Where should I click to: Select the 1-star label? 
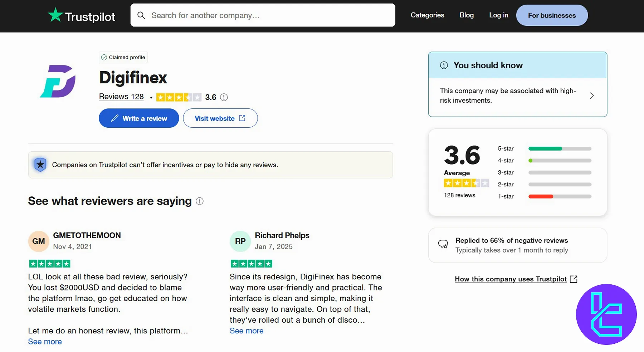point(506,196)
